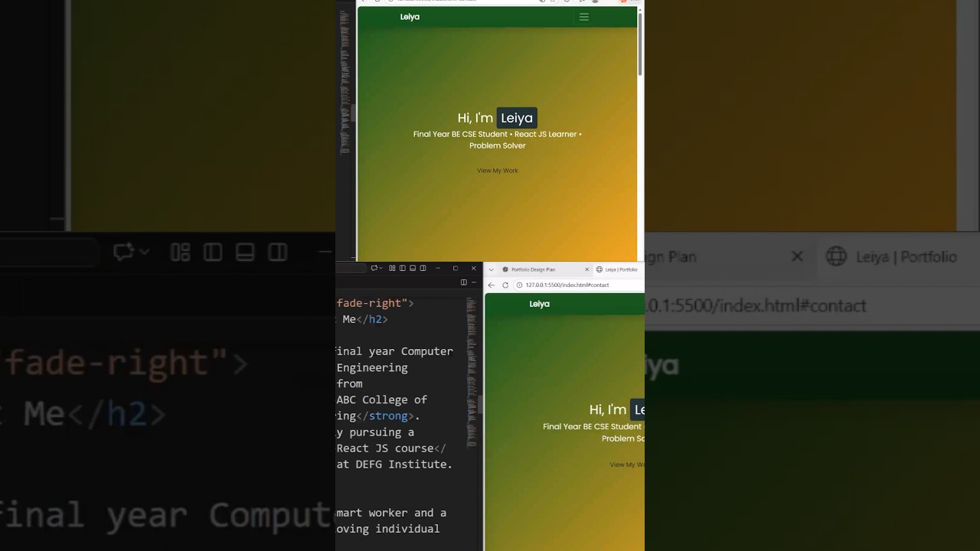Click the VS Code code minimap
Viewport: 980px width, 551px height.
472,373
